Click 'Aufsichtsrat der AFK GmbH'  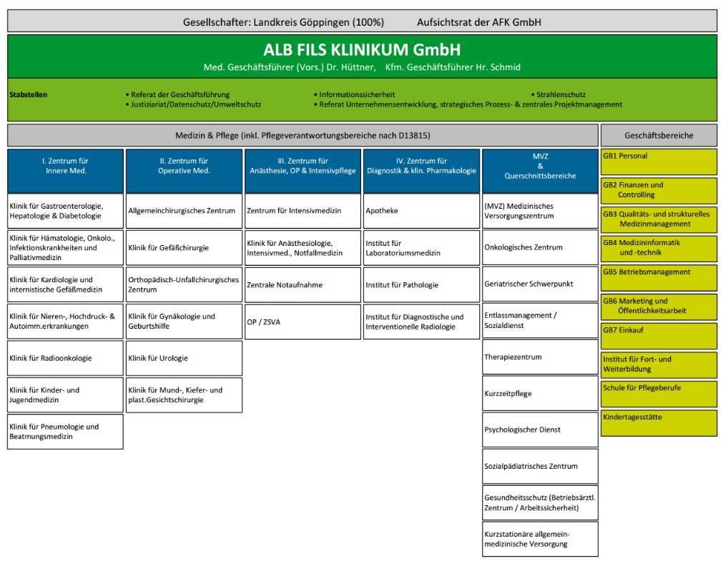pyautogui.click(x=478, y=22)
